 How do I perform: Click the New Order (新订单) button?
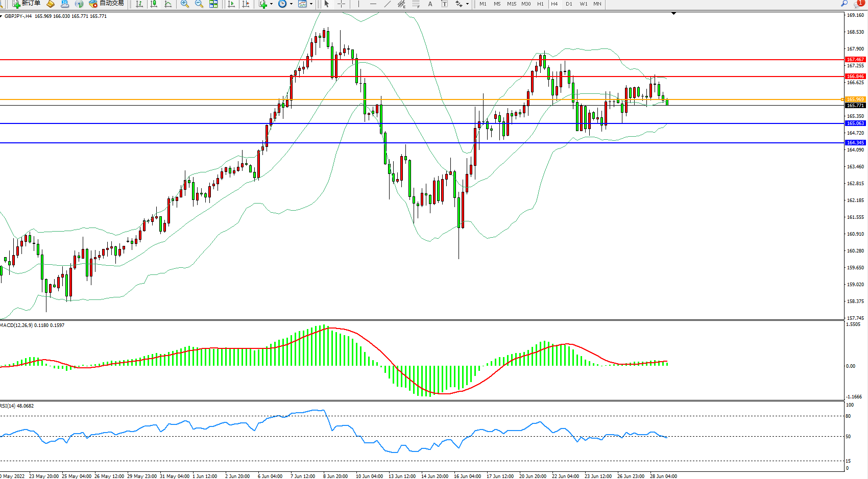(x=27, y=4)
